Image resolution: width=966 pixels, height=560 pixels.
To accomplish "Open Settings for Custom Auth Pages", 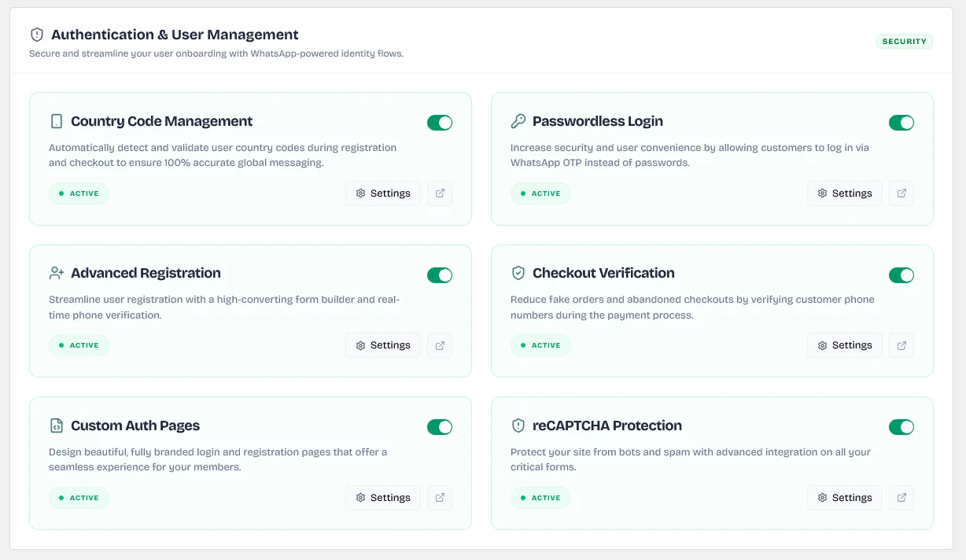I will pyautogui.click(x=383, y=498).
